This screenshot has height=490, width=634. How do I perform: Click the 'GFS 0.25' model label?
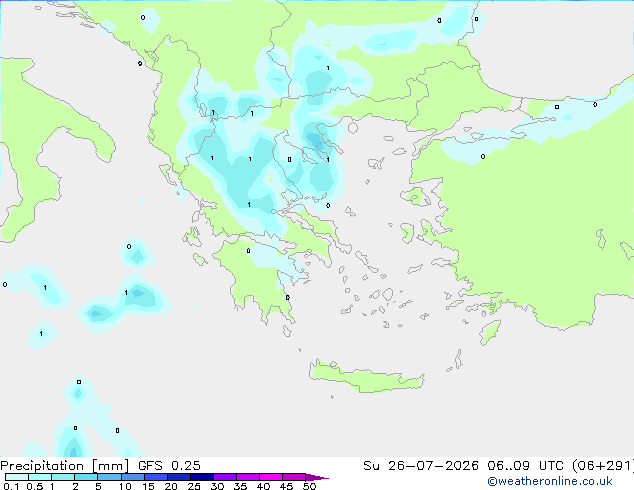(169, 466)
